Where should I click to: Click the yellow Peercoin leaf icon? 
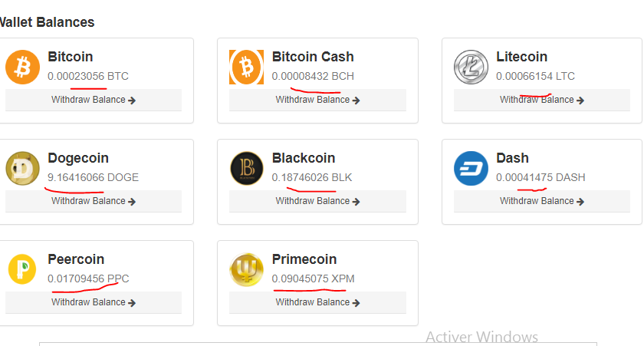pos(22,269)
